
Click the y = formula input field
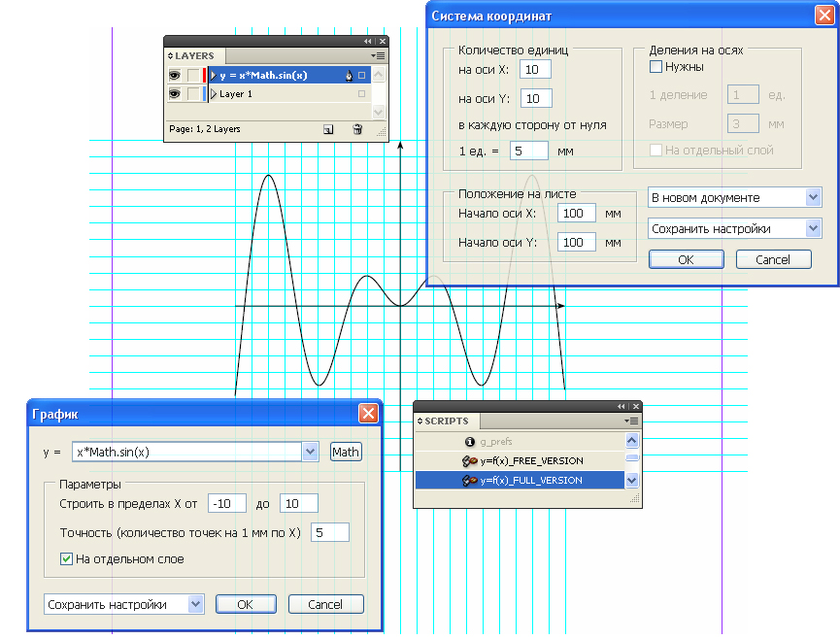187,452
